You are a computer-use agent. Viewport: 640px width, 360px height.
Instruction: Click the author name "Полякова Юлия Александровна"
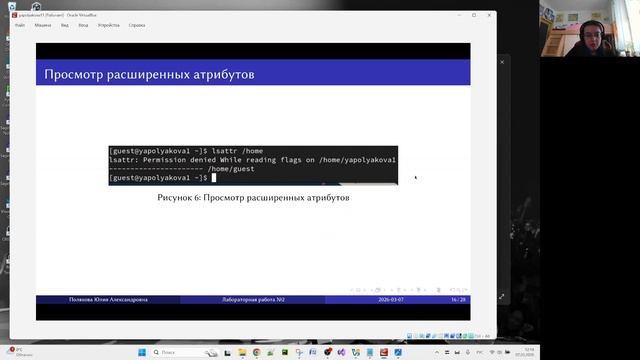(108, 300)
